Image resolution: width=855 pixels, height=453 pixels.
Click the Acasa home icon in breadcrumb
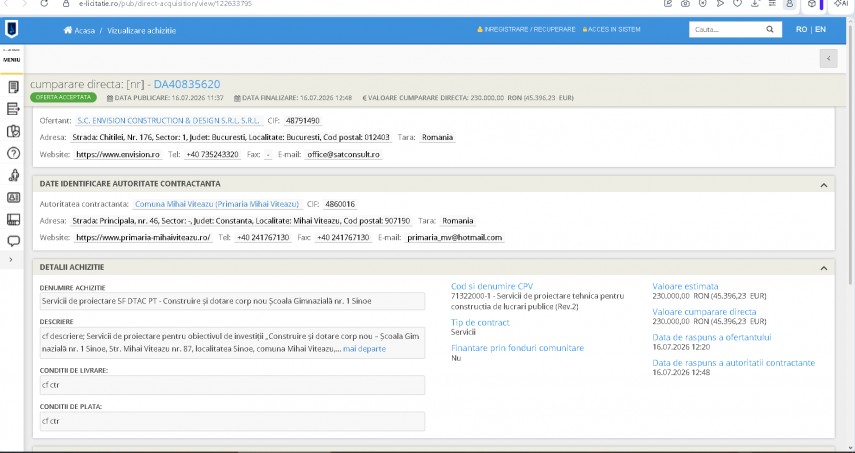coord(68,31)
